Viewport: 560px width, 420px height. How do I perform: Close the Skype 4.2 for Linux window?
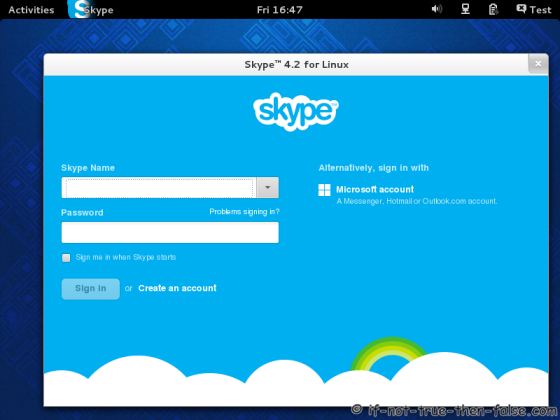(538, 64)
